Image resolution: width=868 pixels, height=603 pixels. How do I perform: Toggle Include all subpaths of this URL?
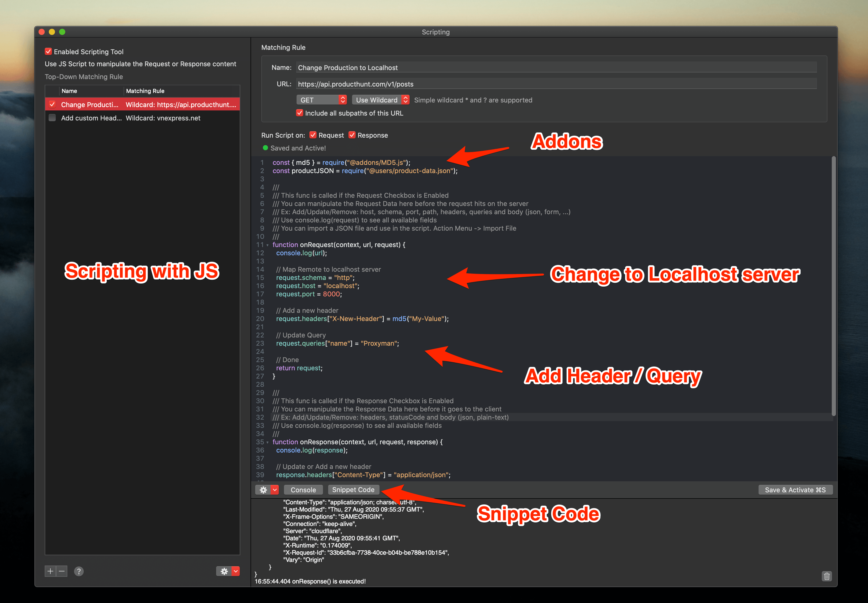coord(299,113)
